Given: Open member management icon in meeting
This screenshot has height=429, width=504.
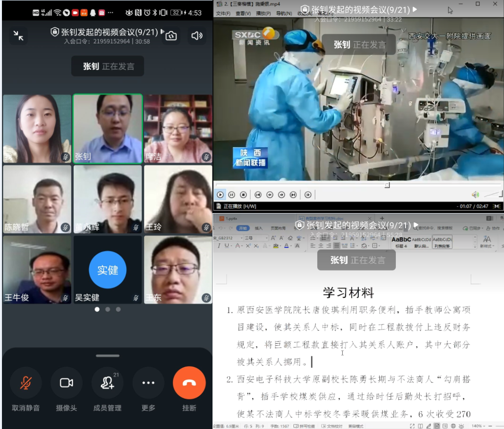Looking at the screenshot, I should [x=107, y=383].
